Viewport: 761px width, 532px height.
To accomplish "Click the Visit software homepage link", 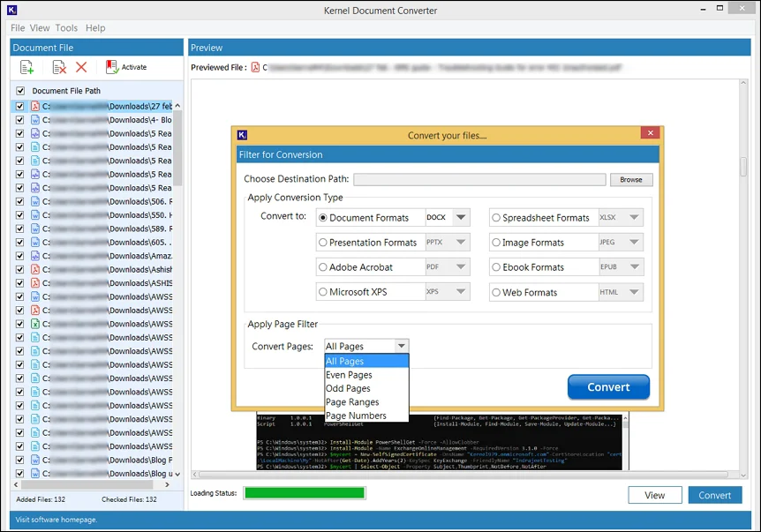I will tap(56, 520).
